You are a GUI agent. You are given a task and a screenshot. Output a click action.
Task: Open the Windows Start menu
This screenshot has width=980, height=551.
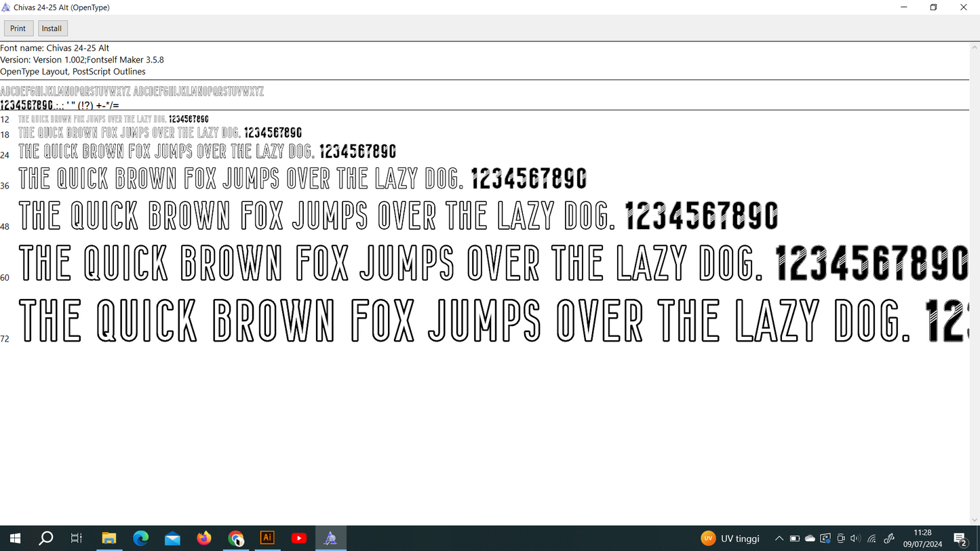point(14,538)
